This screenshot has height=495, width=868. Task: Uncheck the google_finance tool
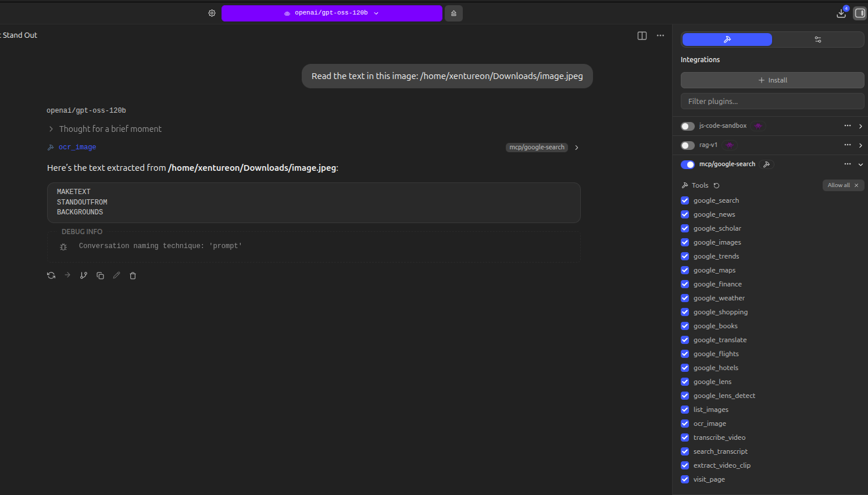(685, 284)
